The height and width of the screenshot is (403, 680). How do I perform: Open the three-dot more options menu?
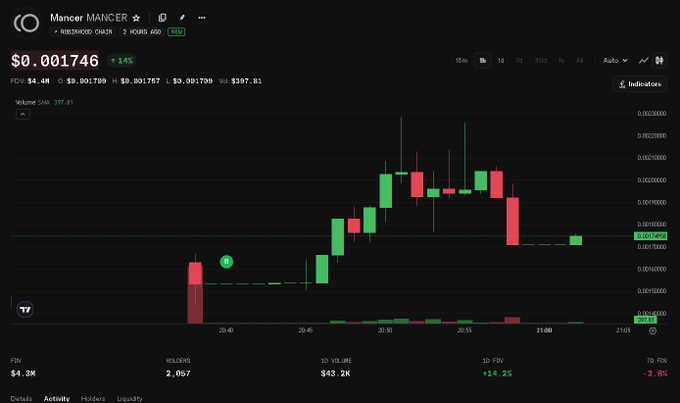(x=202, y=18)
